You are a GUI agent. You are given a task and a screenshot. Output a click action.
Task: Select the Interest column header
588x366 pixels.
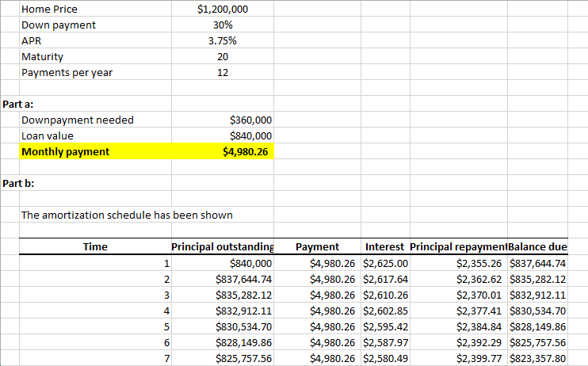[x=385, y=247]
